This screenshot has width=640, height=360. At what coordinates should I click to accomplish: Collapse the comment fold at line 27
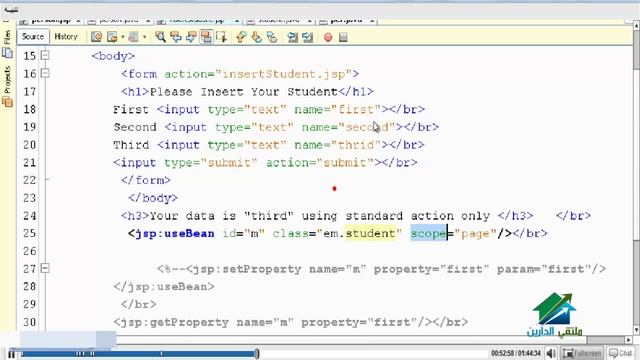[x=45, y=268]
